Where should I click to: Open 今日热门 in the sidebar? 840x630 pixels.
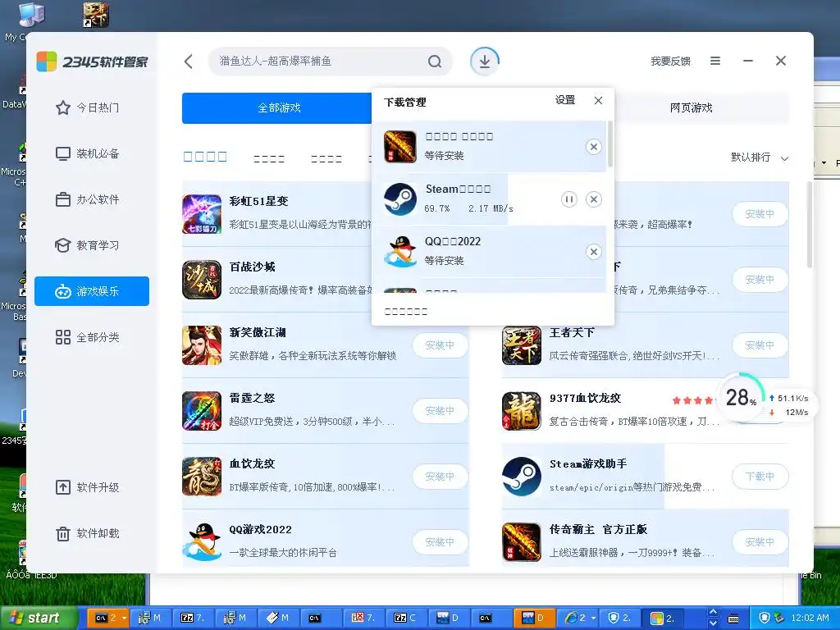coord(92,107)
